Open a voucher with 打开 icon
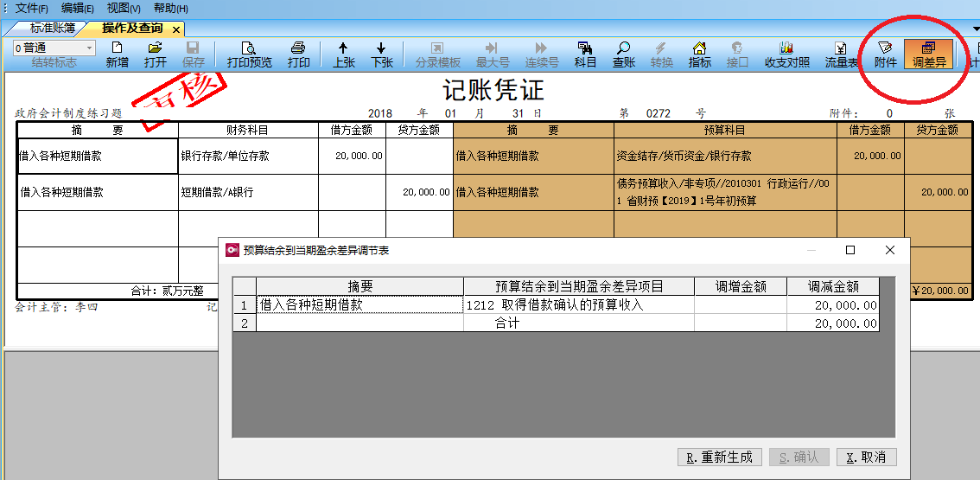The image size is (980, 480). coord(156,54)
